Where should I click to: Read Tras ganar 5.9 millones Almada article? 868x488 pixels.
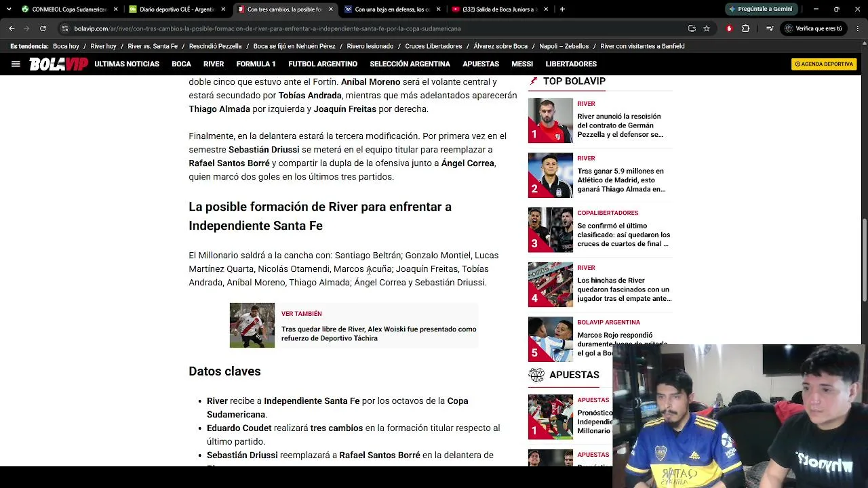[x=621, y=180]
